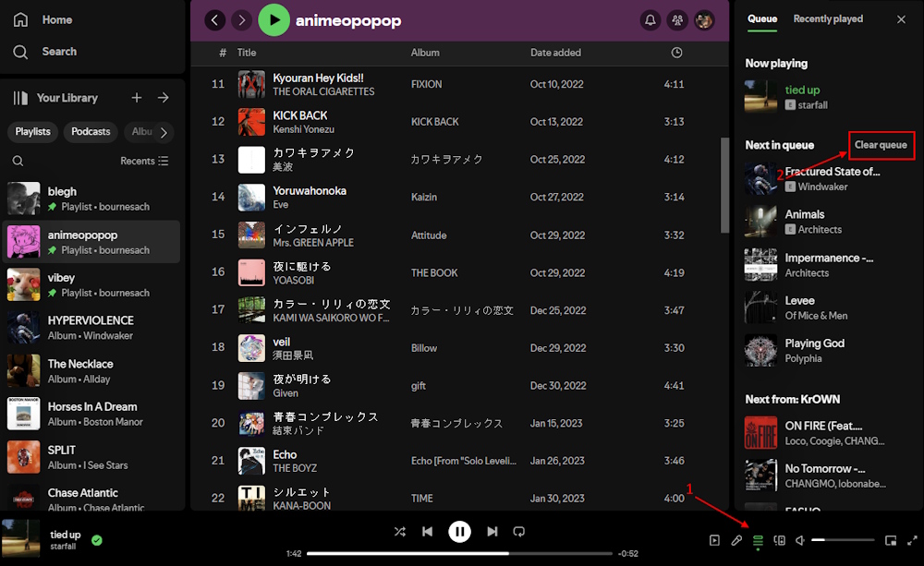Open blegh playlist
Image resolution: width=924 pixels, height=566 pixels.
tap(91, 199)
